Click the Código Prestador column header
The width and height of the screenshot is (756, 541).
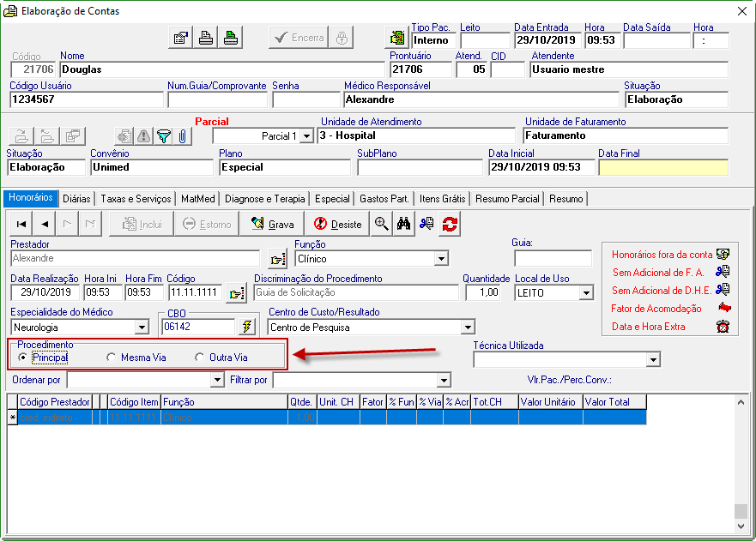pyautogui.click(x=54, y=402)
